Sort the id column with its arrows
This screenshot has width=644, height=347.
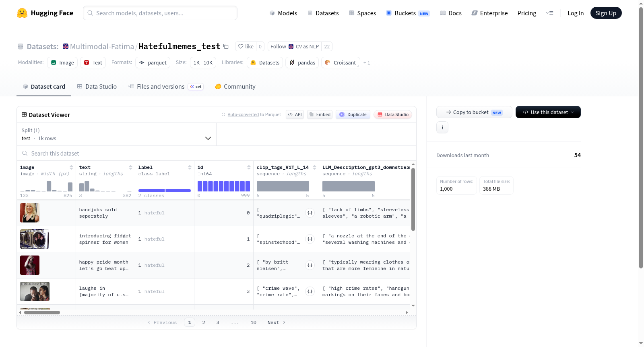tap(249, 167)
